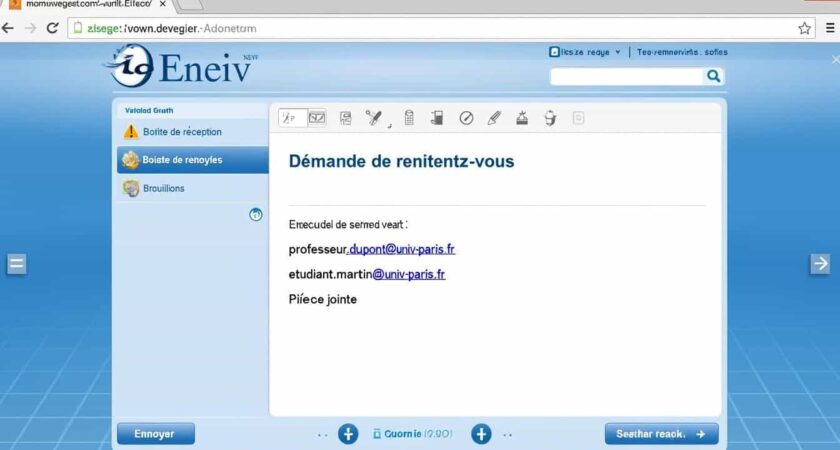Click the hamburger menu button on left edge
Image resolution: width=840 pixels, height=450 pixels.
pyautogui.click(x=17, y=264)
